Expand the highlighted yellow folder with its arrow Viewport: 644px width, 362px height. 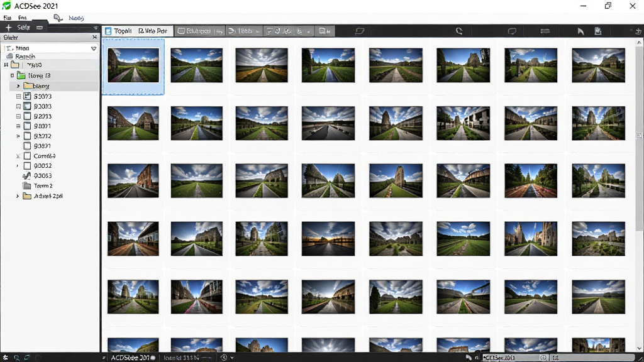coord(18,86)
